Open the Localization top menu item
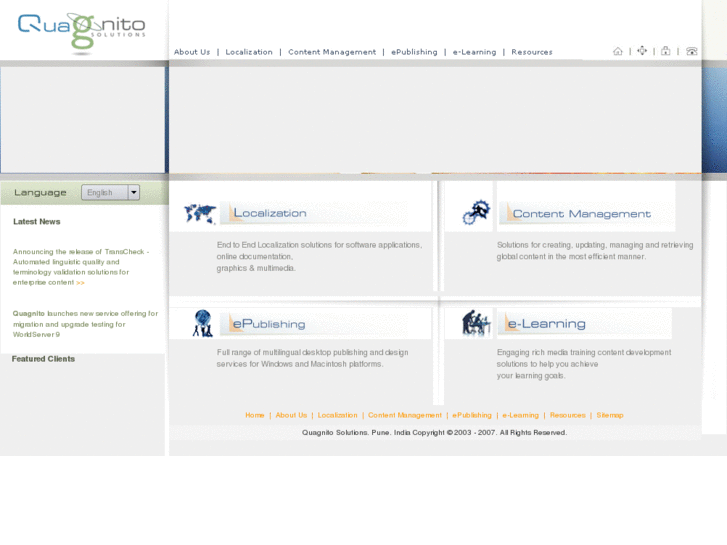 pos(249,52)
